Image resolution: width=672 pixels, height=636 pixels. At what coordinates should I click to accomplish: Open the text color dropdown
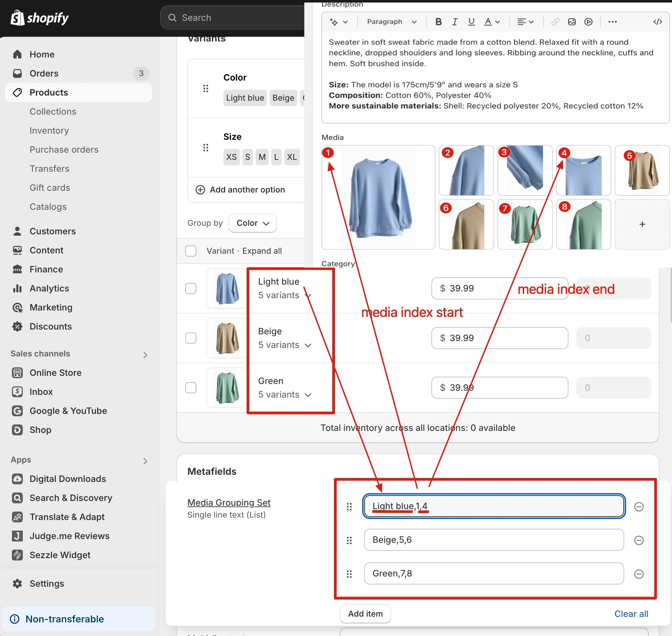[x=492, y=22]
